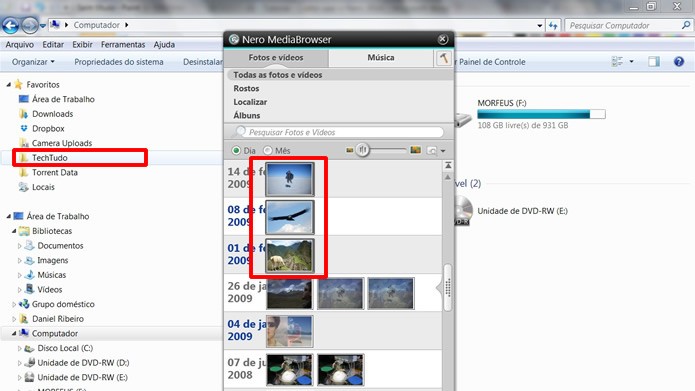Open the Álbuns category

click(247, 115)
